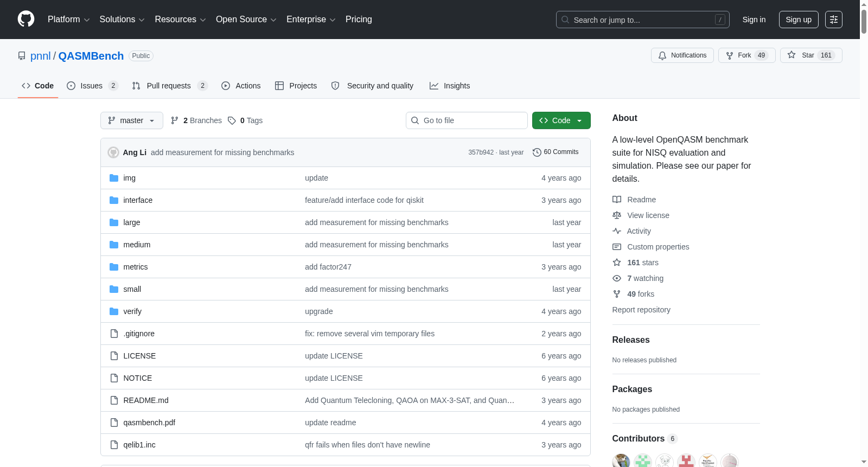Viewport: 868px width, 467px height.
Task: Open the large folder icon
Action: click(114, 222)
